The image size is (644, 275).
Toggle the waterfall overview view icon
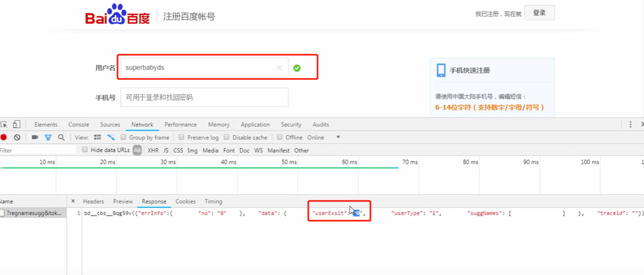[111, 137]
